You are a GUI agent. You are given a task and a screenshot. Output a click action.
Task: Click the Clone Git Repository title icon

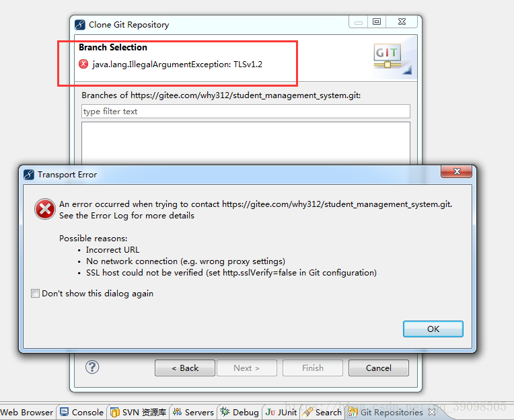79,25
